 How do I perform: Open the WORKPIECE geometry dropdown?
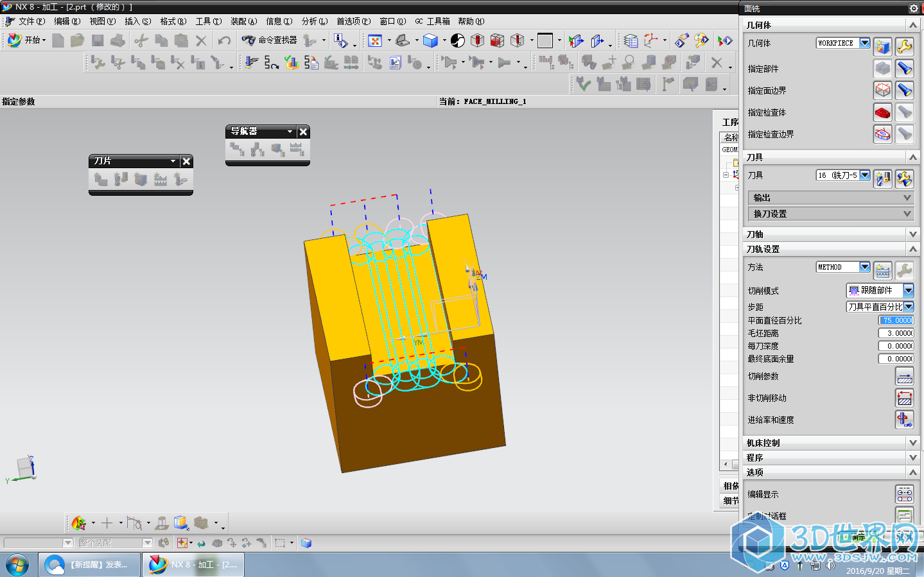865,43
